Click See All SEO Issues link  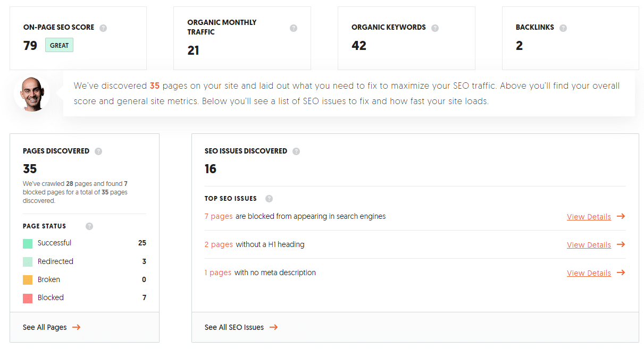click(x=241, y=327)
